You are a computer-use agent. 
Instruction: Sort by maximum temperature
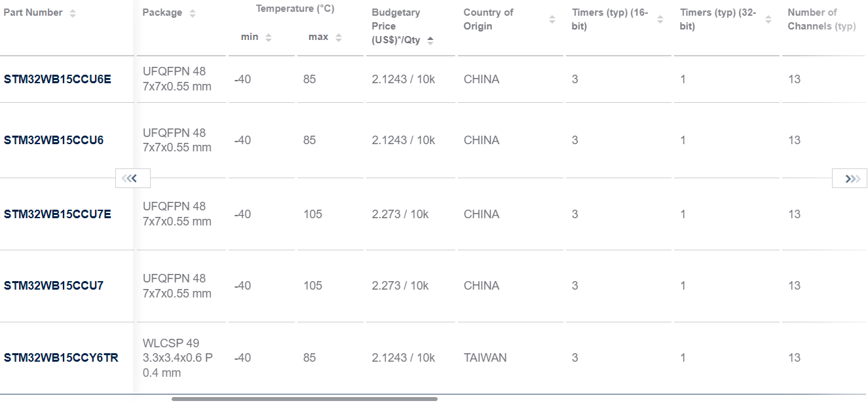coord(338,37)
